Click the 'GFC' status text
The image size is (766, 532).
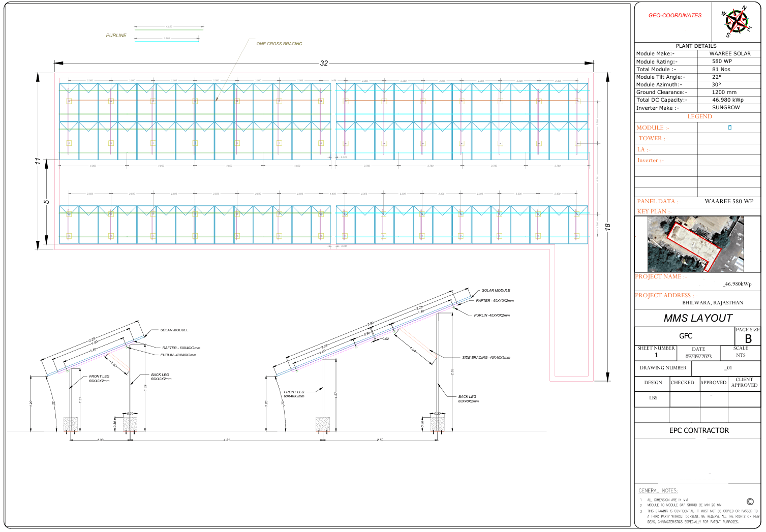686,336
